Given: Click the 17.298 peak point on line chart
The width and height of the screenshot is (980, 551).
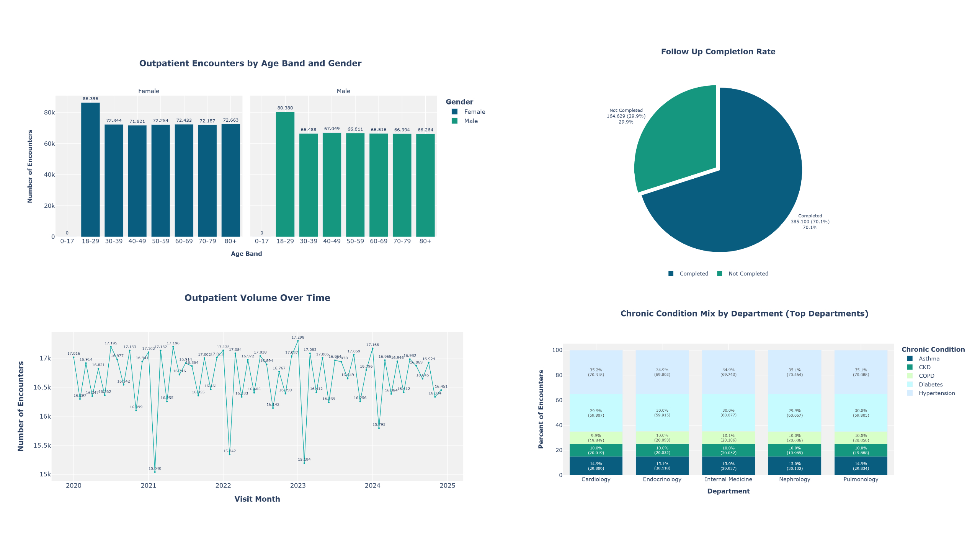Looking at the screenshot, I should coord(298,341).
